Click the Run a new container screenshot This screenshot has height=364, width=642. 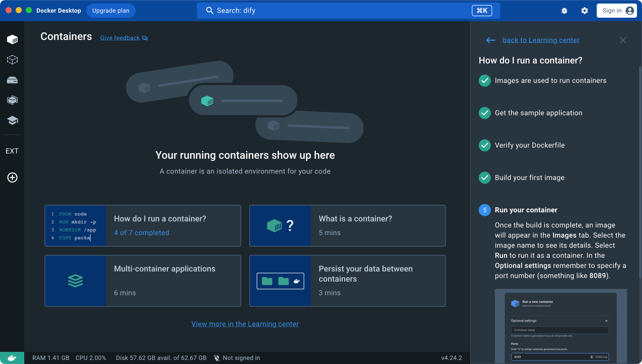click(561, 326)
